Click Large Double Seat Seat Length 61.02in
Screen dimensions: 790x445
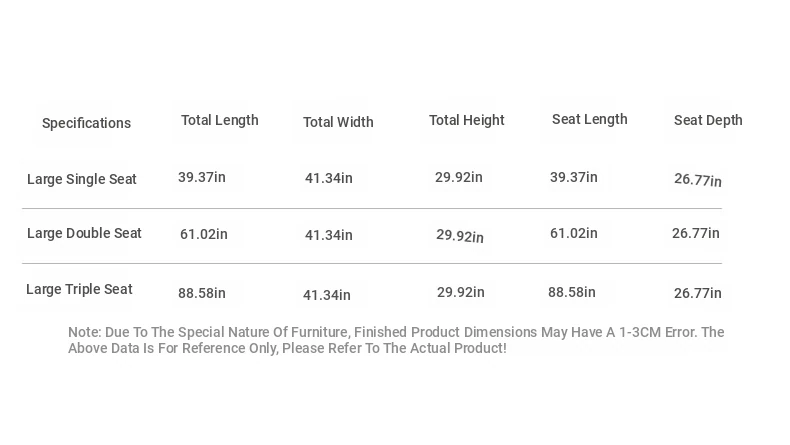coord(573,233)
